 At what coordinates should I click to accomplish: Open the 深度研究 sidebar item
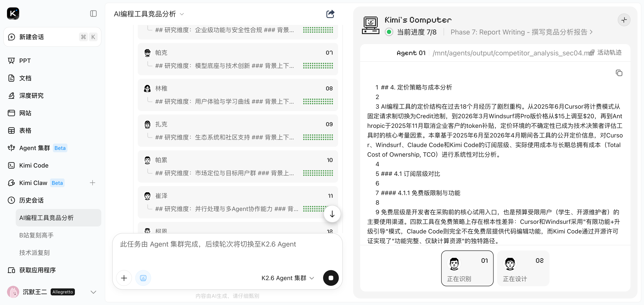click(x=31, y=96)
